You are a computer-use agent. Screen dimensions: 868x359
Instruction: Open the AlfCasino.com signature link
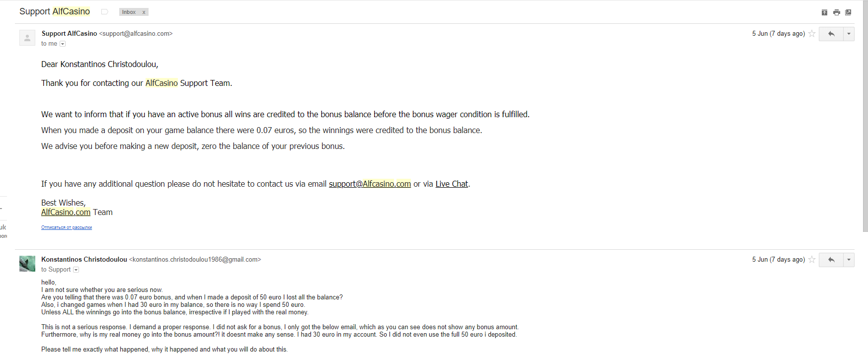coord(66,212)
